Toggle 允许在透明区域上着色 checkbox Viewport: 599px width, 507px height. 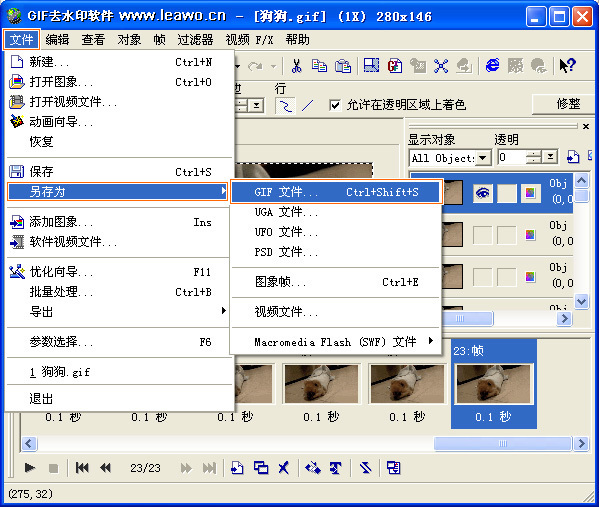335,105
